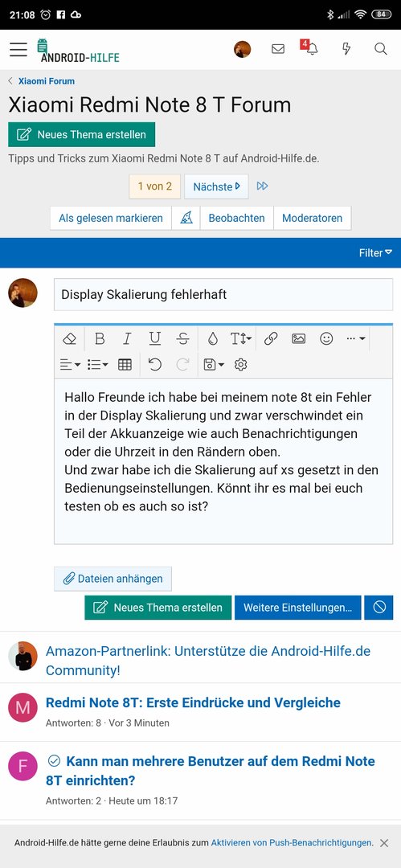Open the M user avatar

(23, 707)
